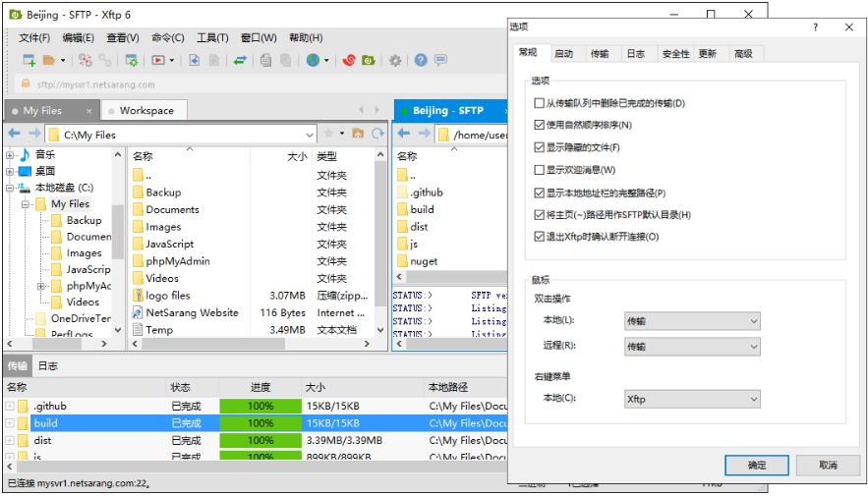Collapse the My Files tree node

pos(25,204)
